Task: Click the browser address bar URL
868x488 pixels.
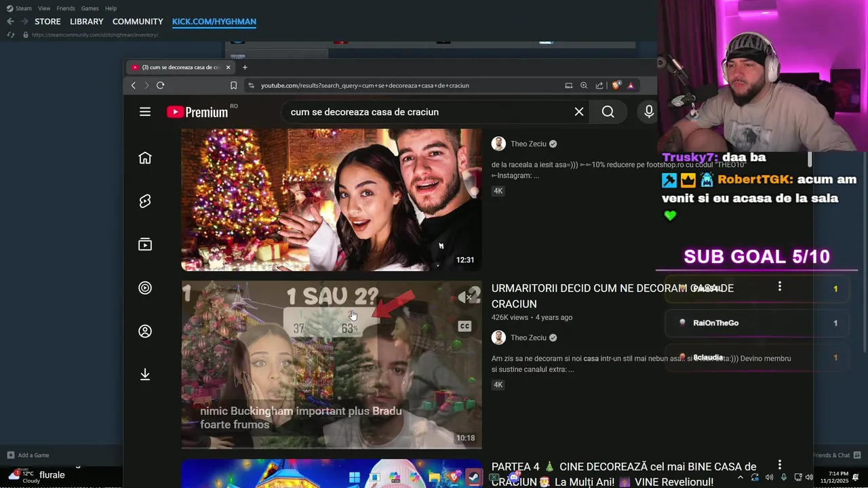Action: pos(365,85)
